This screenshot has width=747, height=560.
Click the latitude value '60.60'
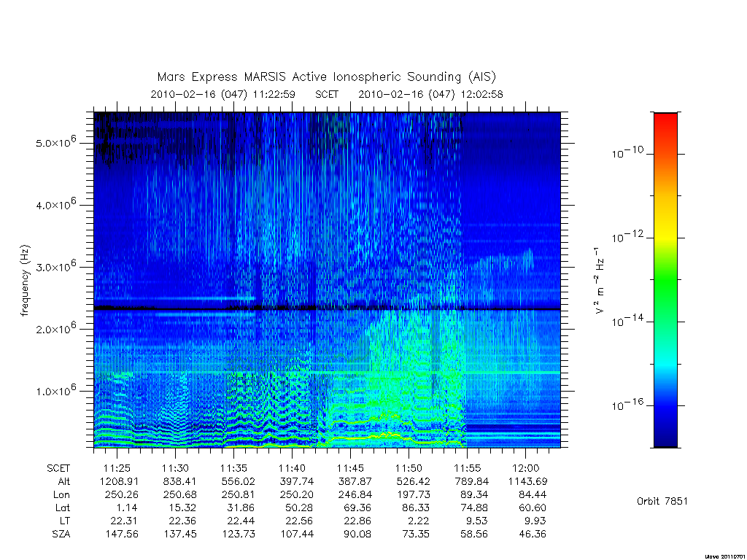[x=533, y=507]
